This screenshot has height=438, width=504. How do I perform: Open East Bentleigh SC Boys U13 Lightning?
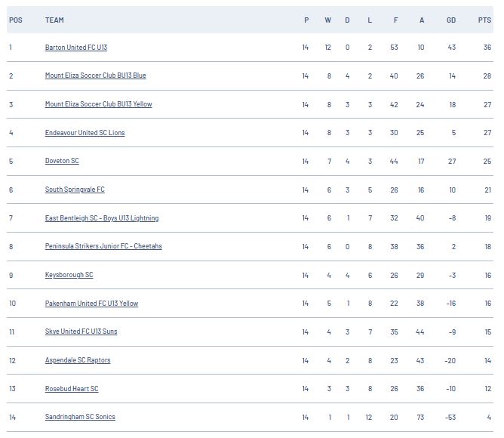click(102, 218)
